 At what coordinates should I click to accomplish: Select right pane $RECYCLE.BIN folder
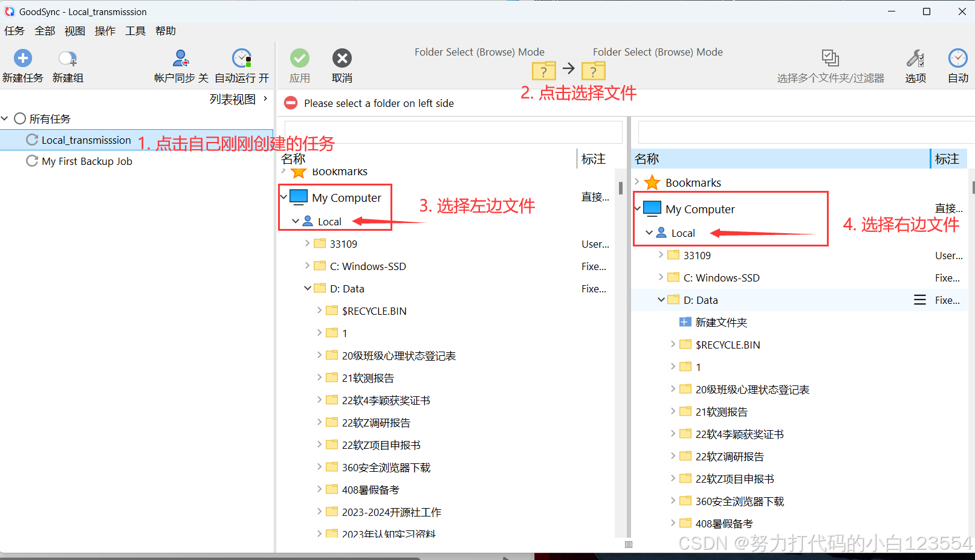(x=728, y=345)
